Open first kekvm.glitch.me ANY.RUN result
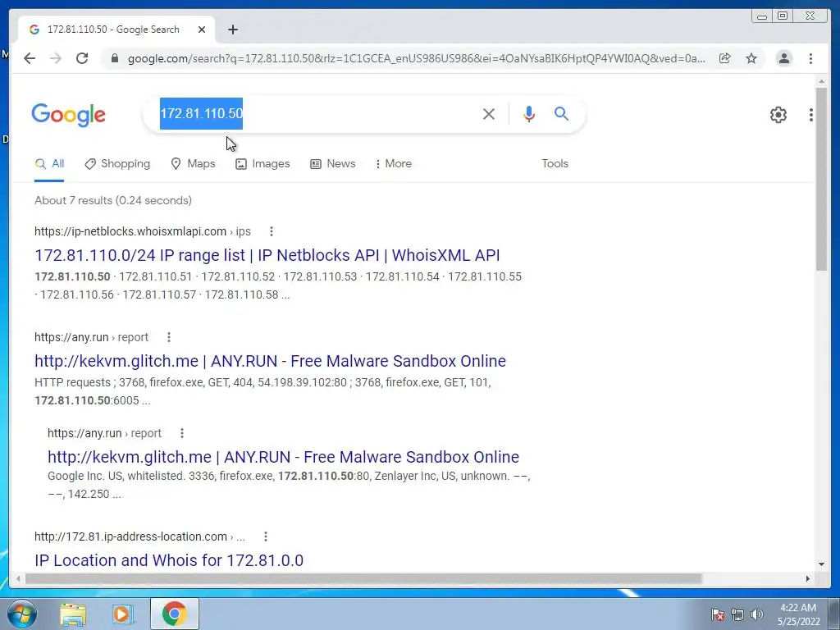The width and height of the screenshot is (840, 630). click(270, 361)
